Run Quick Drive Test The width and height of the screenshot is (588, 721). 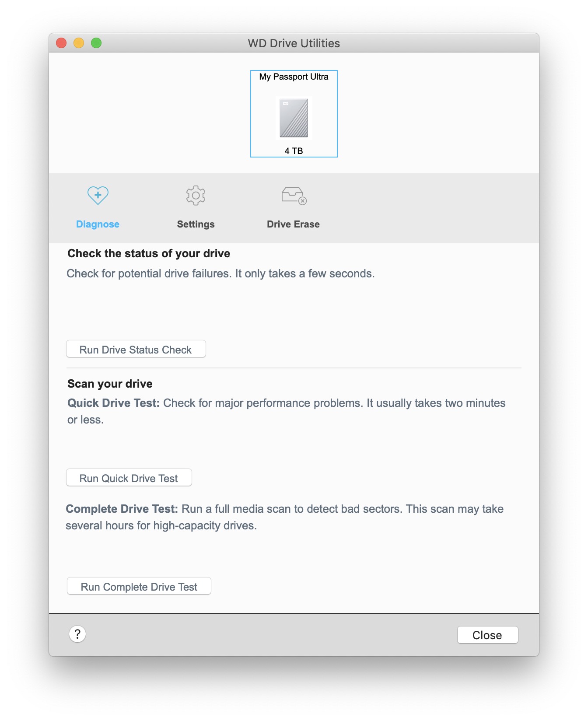[129, 478]
